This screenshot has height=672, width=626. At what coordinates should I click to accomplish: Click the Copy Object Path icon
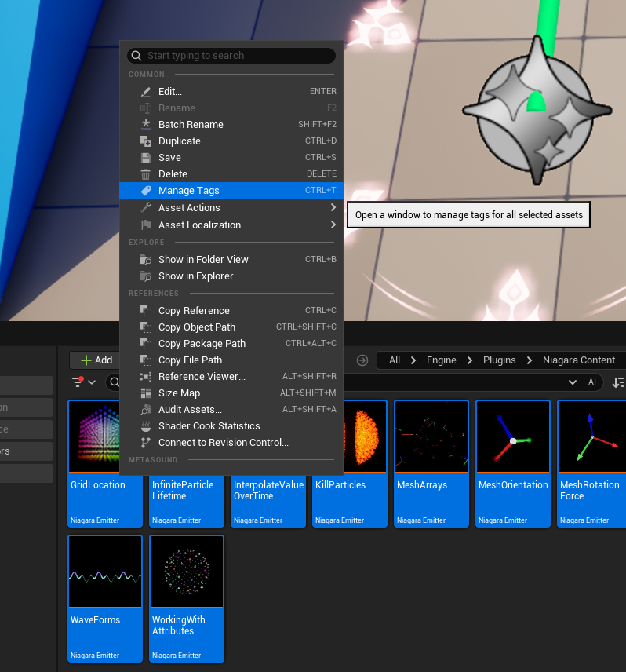146,327
